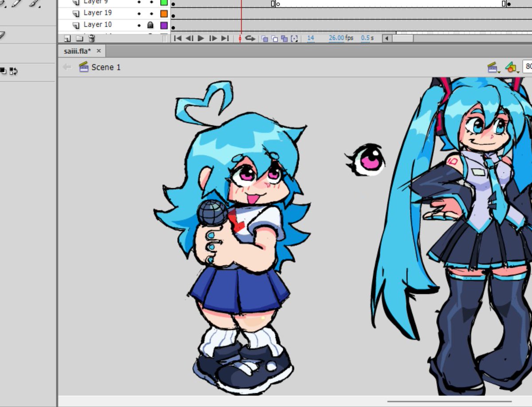
Task: Toggle the Loop playback button
Action: (x=250, y=39)
